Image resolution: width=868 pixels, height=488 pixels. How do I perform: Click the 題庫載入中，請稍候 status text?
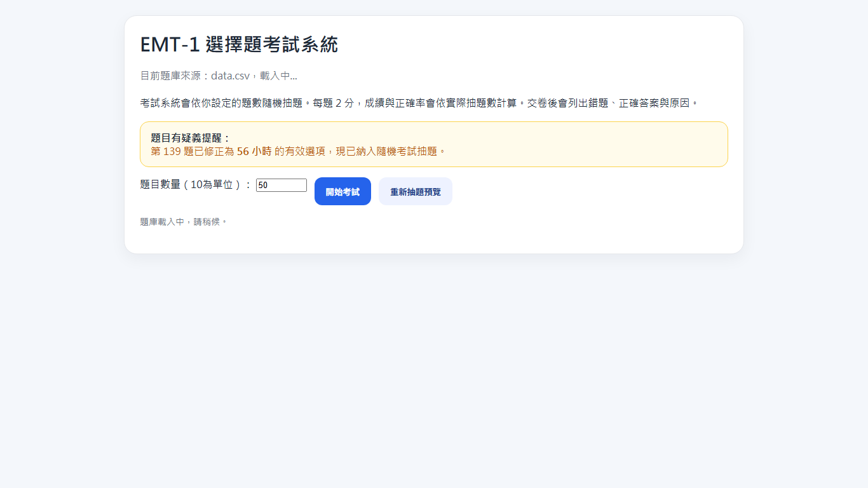pos(184,222)
